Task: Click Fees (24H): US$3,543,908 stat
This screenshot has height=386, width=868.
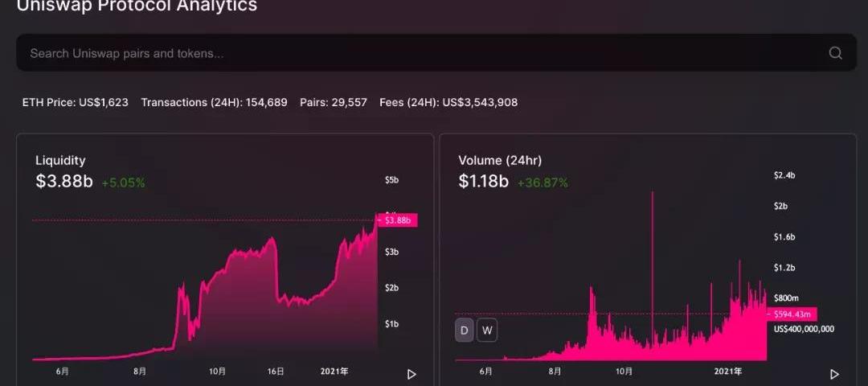Action: tap(448, 102)
